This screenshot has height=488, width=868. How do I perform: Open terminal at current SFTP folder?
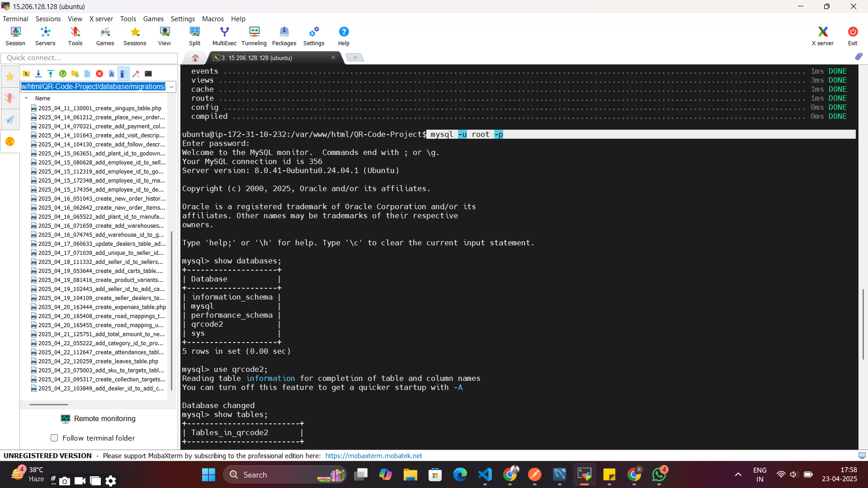pyautogui.click(x=148, y=74)
